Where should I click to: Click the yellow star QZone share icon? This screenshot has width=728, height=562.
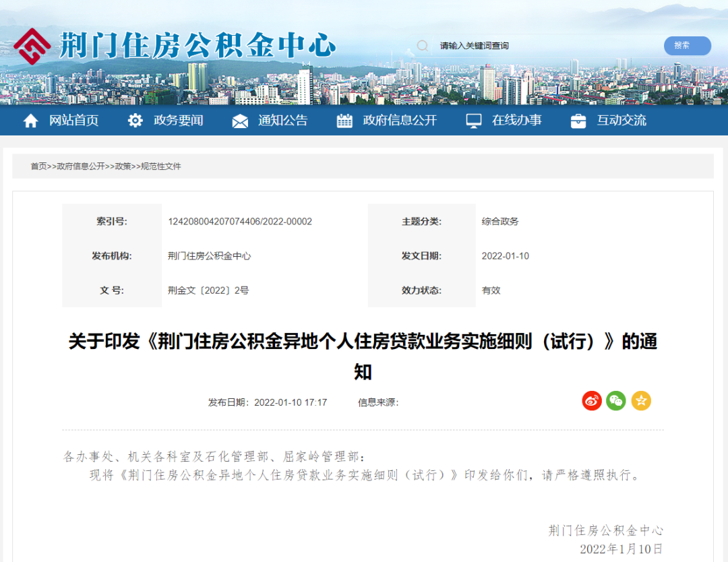[641, 400]
